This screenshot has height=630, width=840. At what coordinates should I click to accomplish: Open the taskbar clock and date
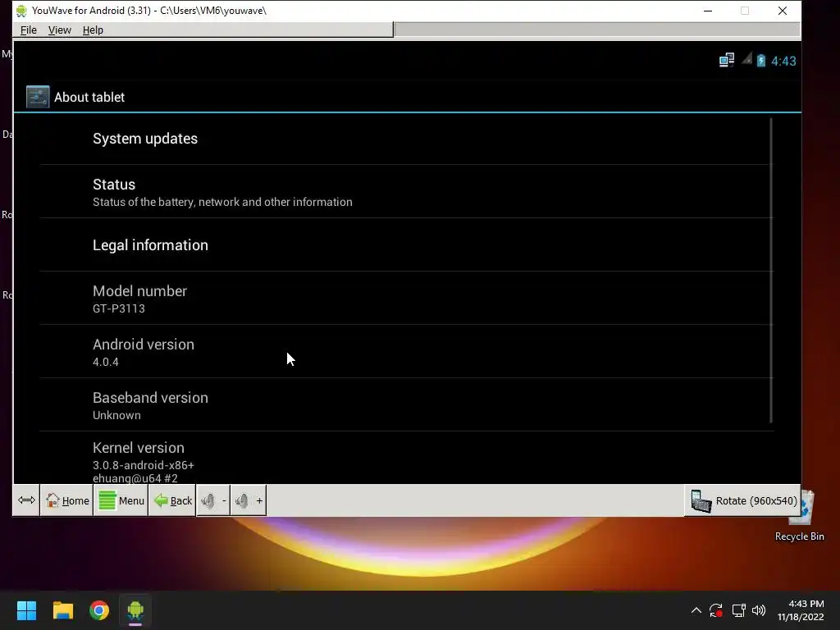pos(801,610)
